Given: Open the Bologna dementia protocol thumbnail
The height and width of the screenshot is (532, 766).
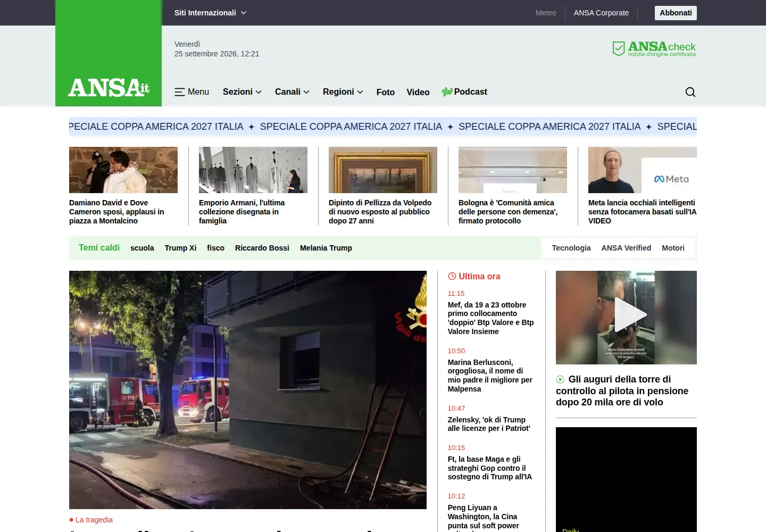Looking at the screenshot, I should pos(513,170).
